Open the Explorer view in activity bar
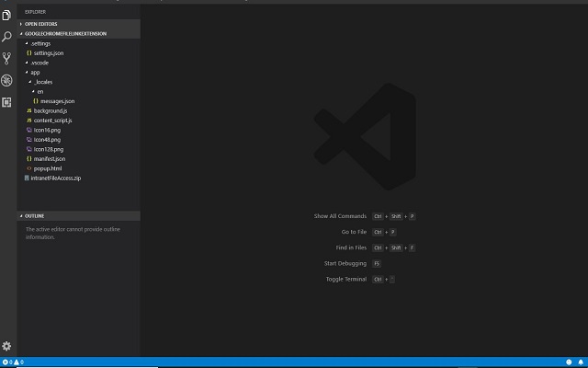The width and height of the screenshot is (588, 368). point(6,15)
